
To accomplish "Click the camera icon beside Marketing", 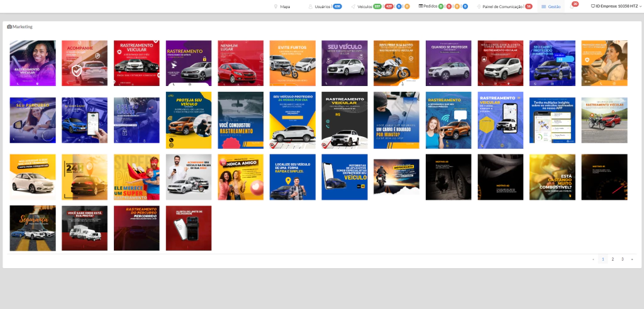I will pos(9,27).
